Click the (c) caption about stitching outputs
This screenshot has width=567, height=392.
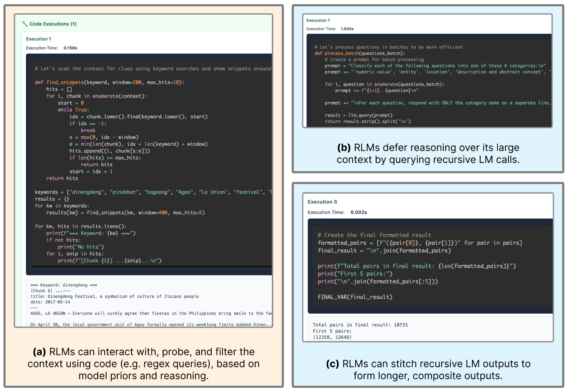click(x=428, y=369)
